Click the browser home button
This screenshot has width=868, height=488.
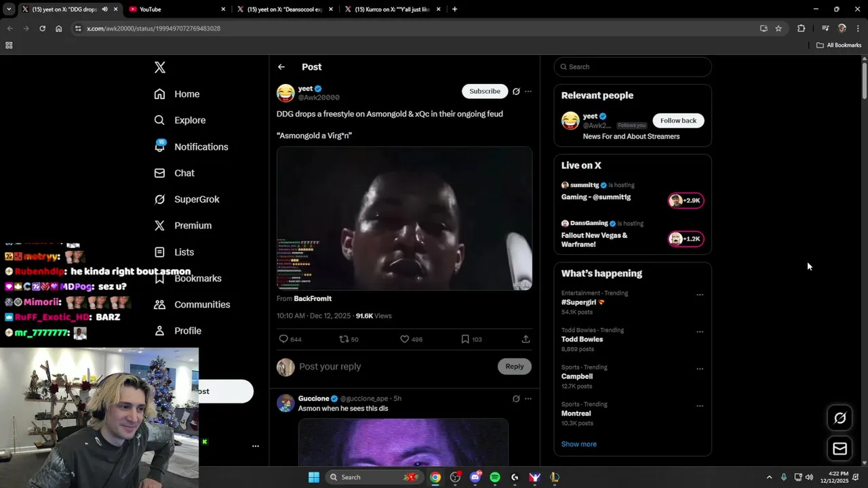[59, 28]
